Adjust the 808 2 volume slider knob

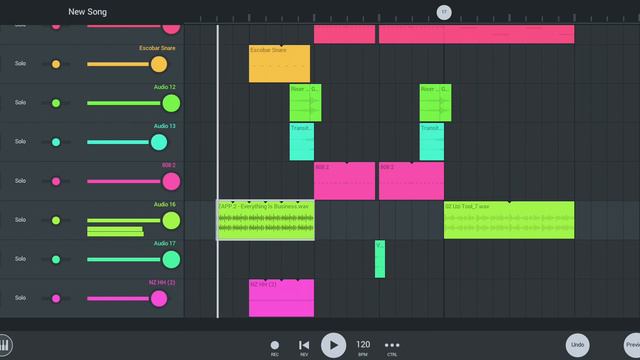[x=171, y=181]
